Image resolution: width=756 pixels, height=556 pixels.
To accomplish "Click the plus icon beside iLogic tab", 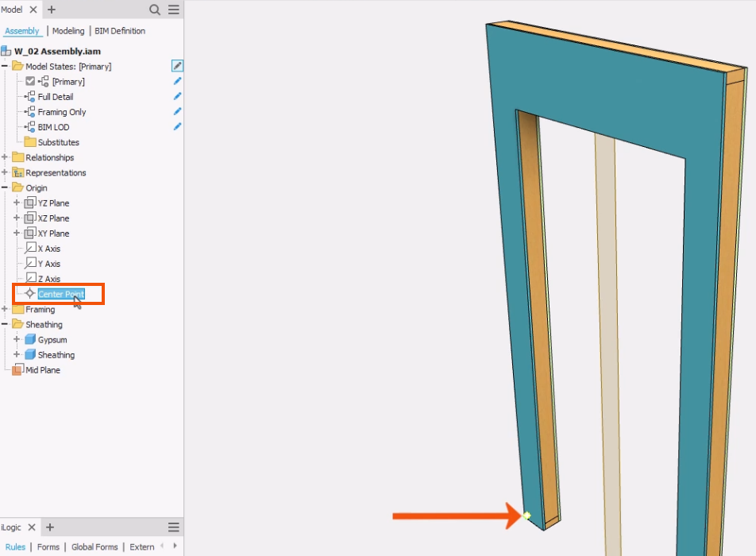I will click(49, 527).
